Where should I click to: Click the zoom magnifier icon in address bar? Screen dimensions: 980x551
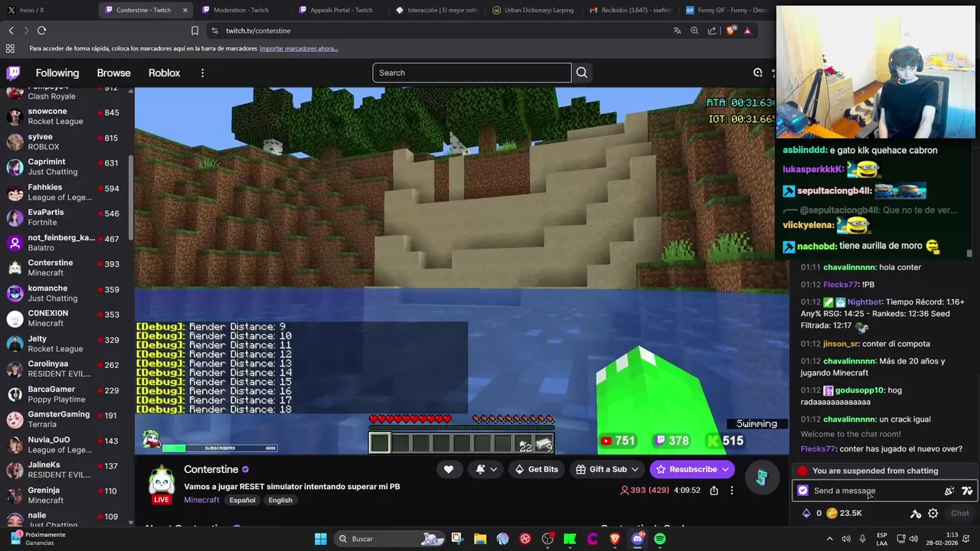694,31
